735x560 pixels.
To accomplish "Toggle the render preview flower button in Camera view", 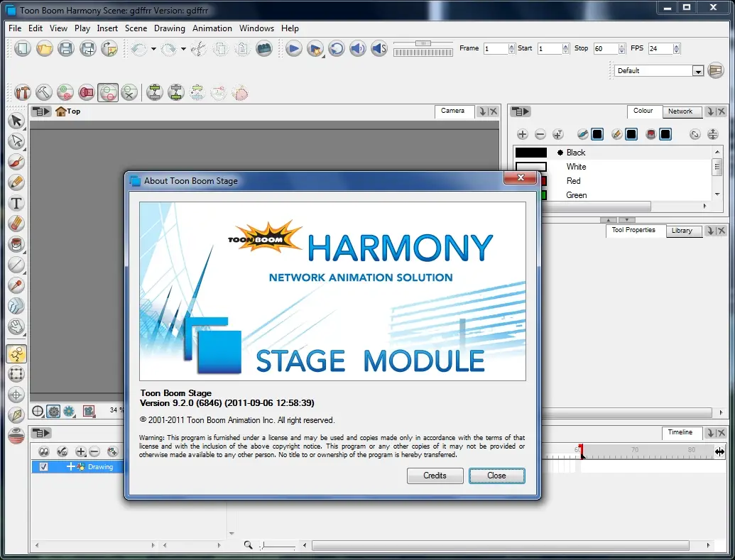I will (x=69, y=412).
